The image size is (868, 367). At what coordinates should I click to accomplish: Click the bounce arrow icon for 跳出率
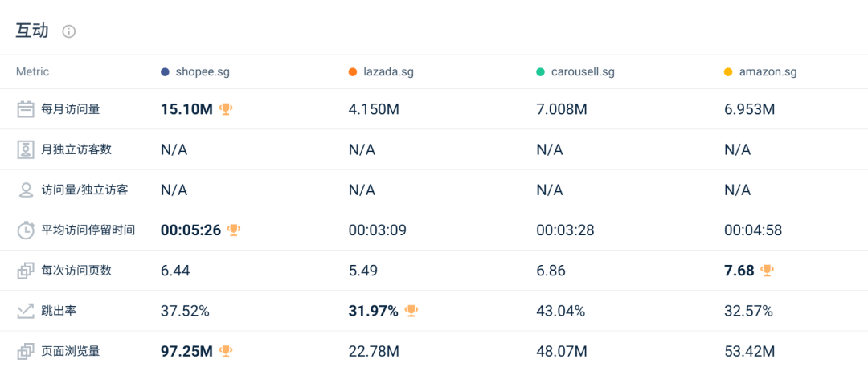pos(26,311)
